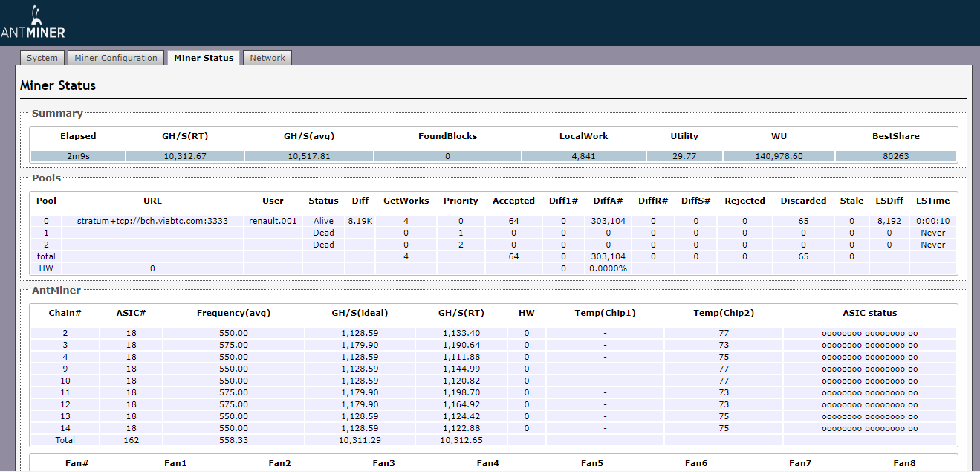Image resolution: width=980 pixels, height=472 pixels.
Task: Click the total ideal hashrate 10,311.29
Action: pyautogui.click(x=360, y=440)
